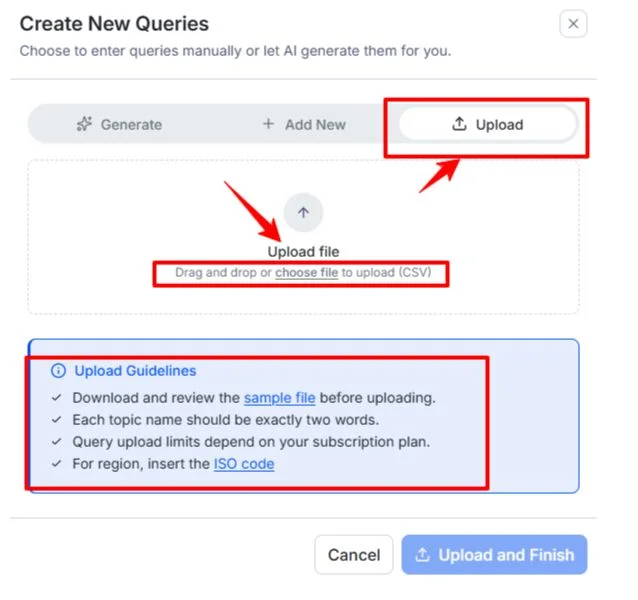638x600 pixels.
Task: Click the Create New Queries dialog title
Action: click(114, 23)
